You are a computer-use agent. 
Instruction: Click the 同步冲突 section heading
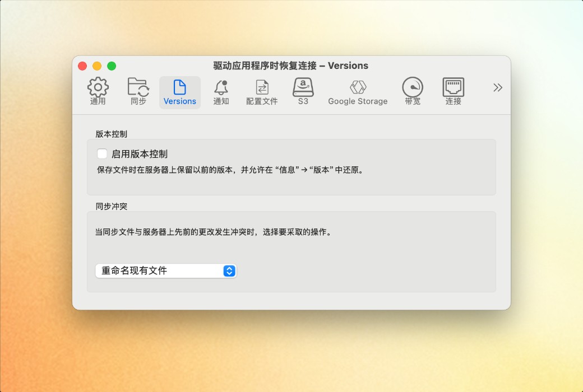pos(111,207)
